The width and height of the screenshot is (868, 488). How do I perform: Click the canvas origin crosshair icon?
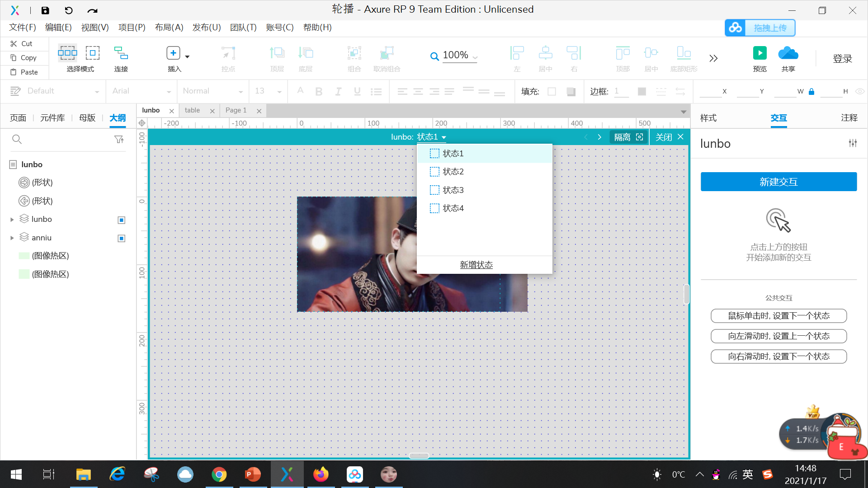[x=142, y=123]
